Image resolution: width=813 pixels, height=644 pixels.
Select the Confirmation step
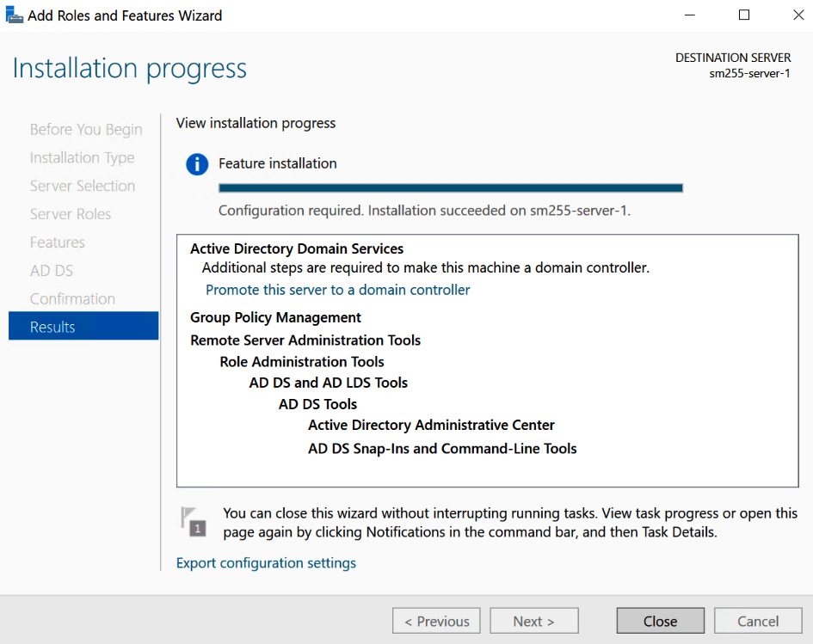coord(72,299)
